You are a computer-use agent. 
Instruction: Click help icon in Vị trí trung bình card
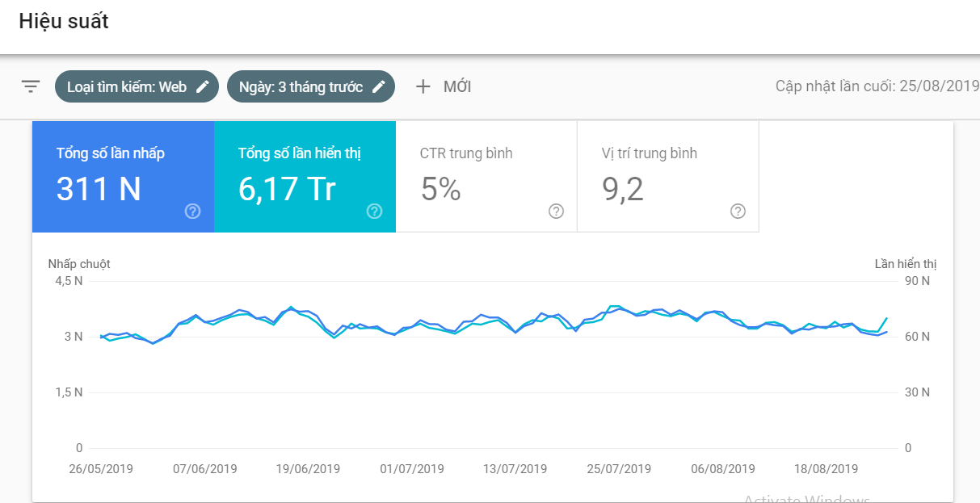738,212
